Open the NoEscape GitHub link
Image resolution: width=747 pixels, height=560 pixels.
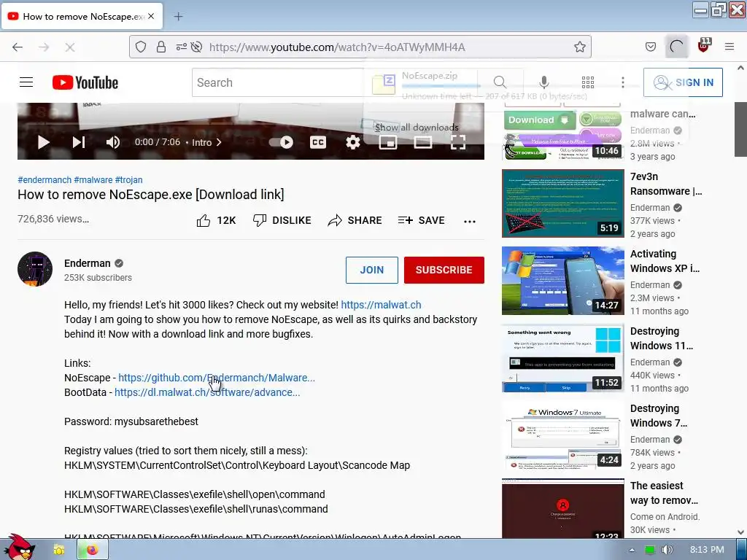coord(216,378)
